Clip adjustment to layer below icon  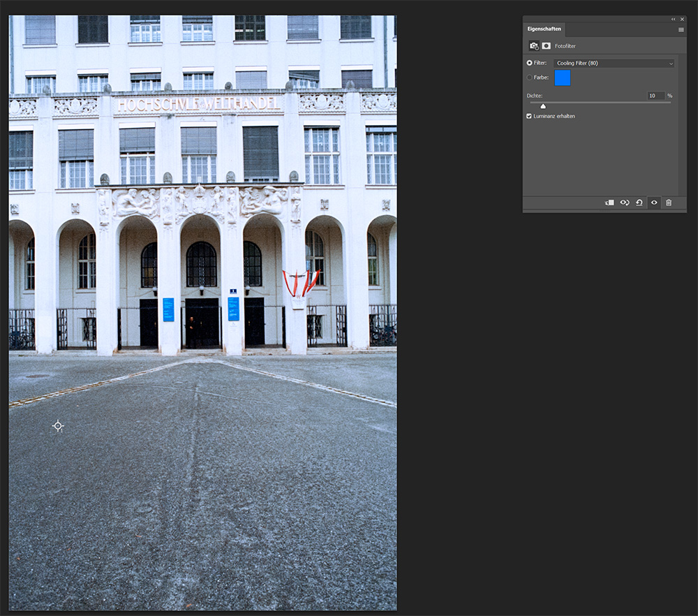(609, 203)
